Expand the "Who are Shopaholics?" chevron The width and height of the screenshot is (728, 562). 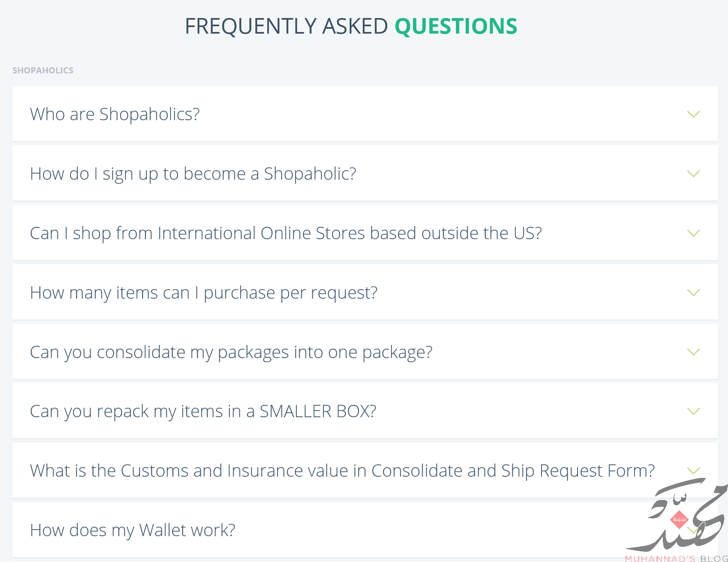(x=693, y=114)
